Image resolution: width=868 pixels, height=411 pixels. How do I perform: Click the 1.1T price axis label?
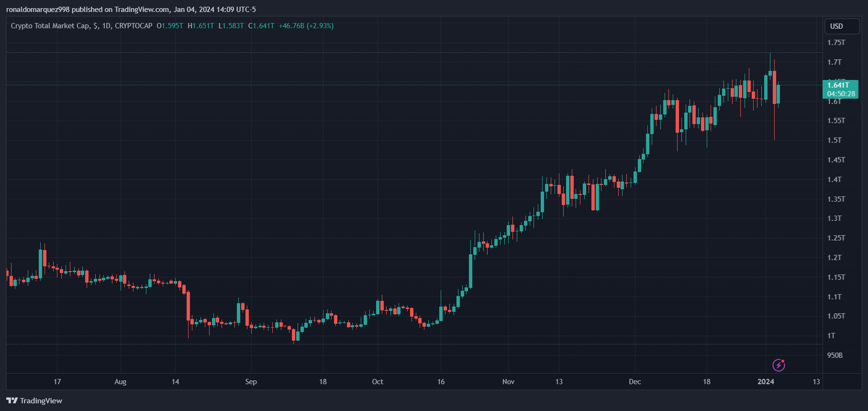(834, 297)
